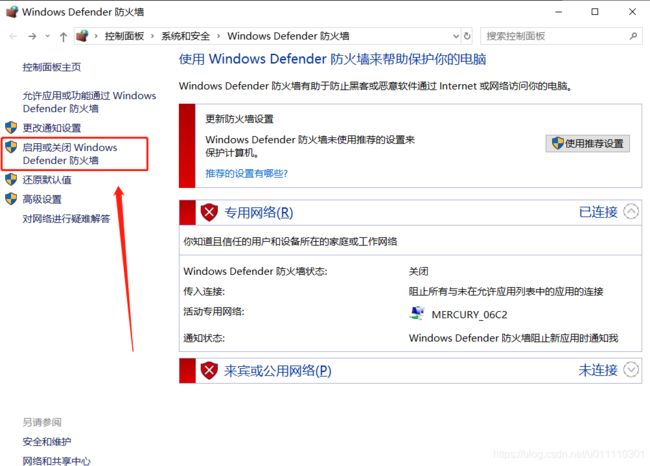Maximize the firewall window
The width and height of the screenshot is (650, 466).
click(x=595, y=12)
